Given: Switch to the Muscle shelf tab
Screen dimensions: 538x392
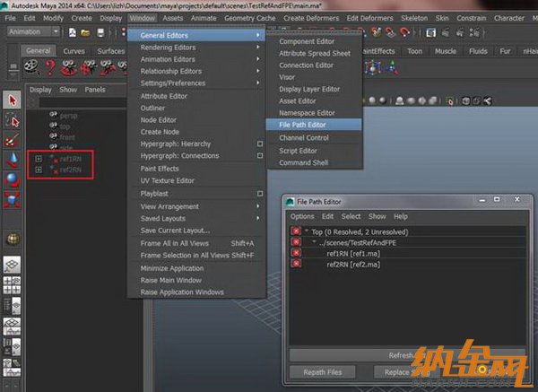Looking at the screenshot, I should 446,51.
